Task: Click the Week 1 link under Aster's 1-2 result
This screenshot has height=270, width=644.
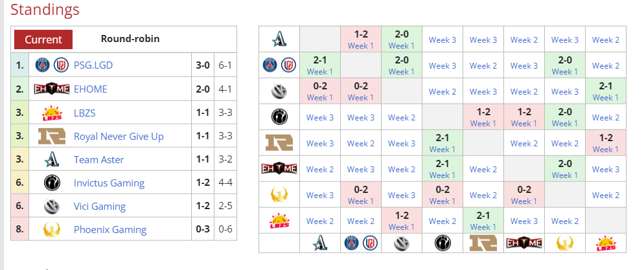Action: 361,46
